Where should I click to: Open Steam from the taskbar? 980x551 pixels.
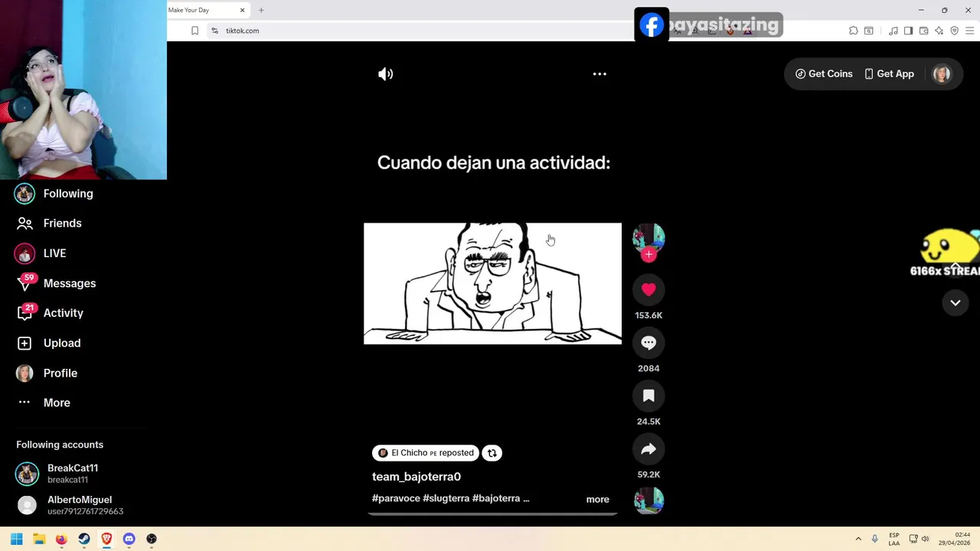point(84,539)
